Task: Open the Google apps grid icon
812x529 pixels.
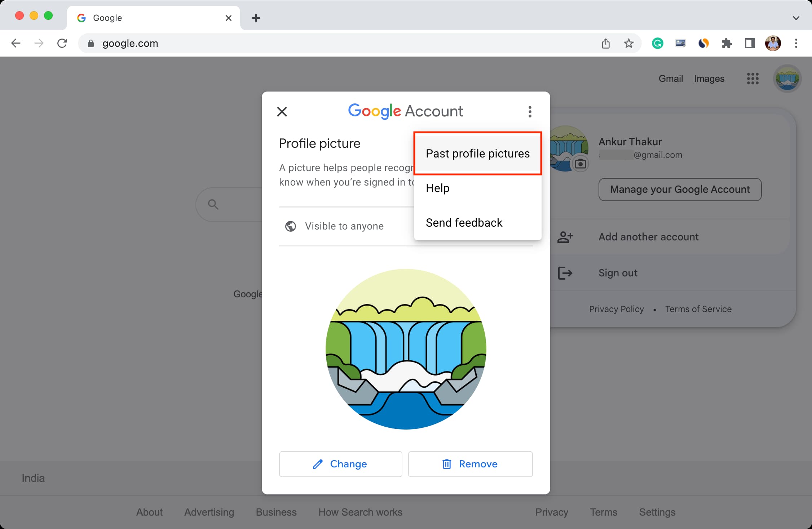Action: [x=753, y=79]
